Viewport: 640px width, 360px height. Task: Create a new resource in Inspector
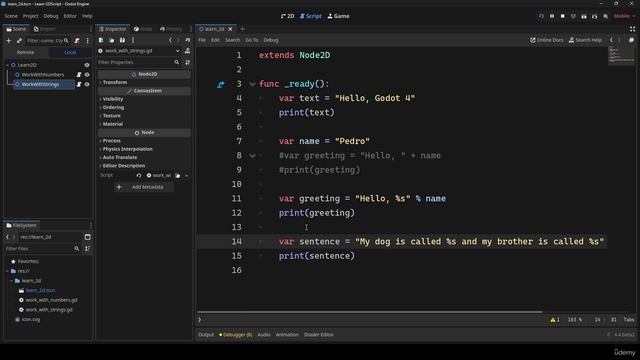(x=101, y=40)
